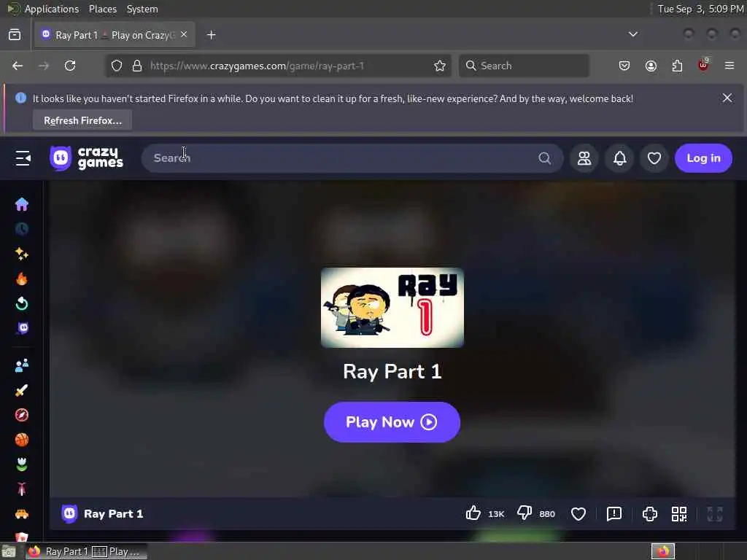The image size is (747, 560).
Task: Dismiss the Firefox notification bar with X
Action: [727, 98]
